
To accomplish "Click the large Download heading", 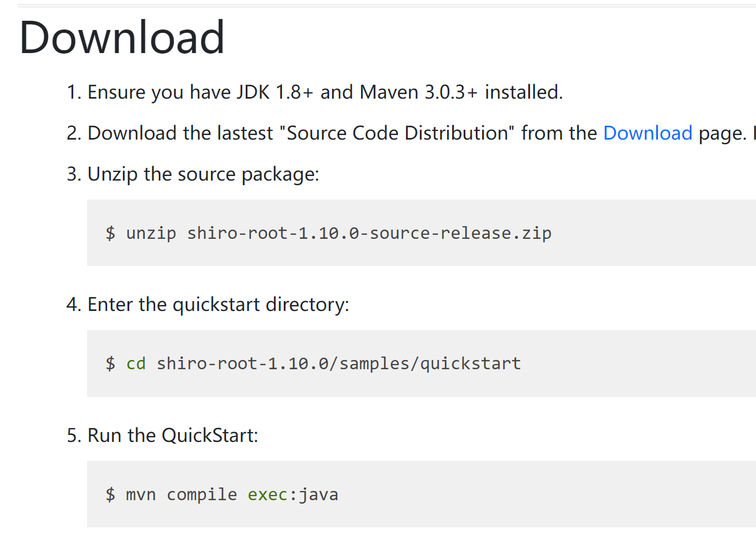I will (122, 37).
